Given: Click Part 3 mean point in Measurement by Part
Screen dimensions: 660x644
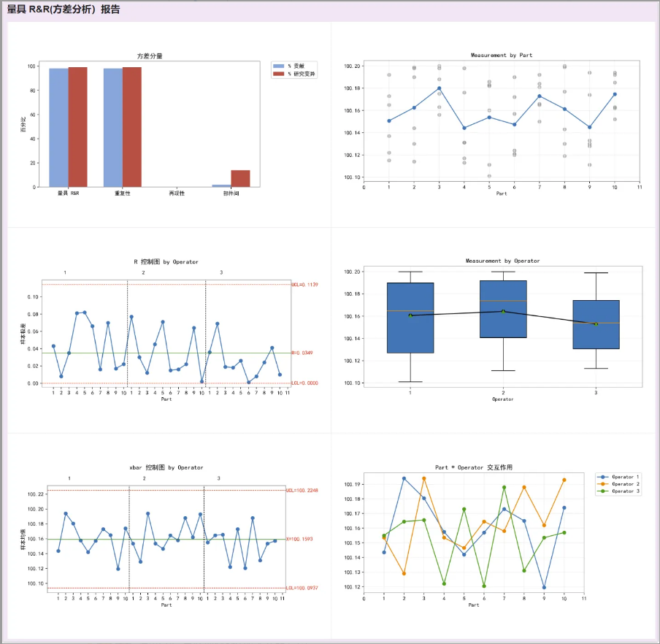Looking at the screenshot, I should tap(439, 88).
